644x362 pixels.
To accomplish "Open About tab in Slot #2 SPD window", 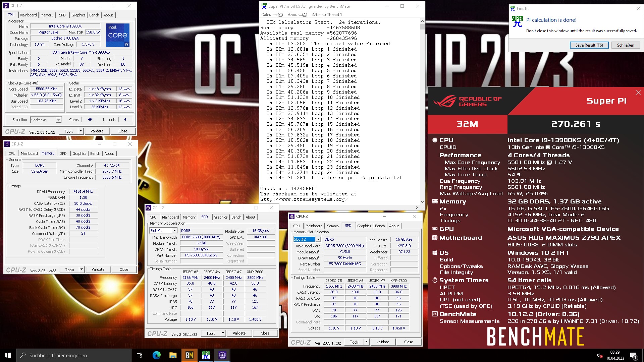I will click(x=394, y=226).
